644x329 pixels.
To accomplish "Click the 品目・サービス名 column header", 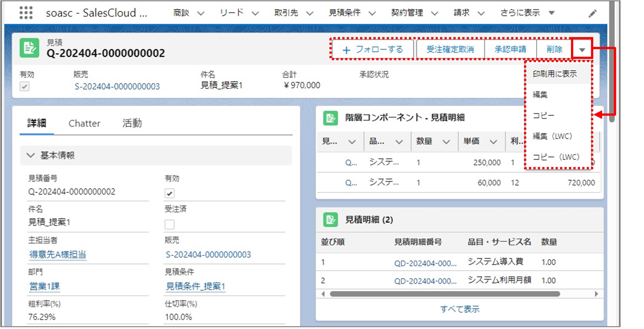I will tap(499, 242).
